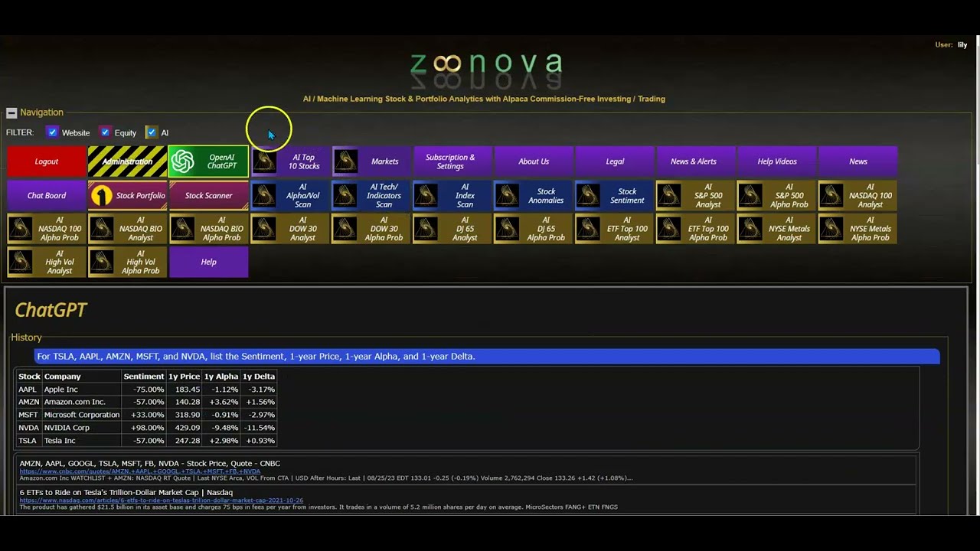Click the user name lily

click(962, 45)
